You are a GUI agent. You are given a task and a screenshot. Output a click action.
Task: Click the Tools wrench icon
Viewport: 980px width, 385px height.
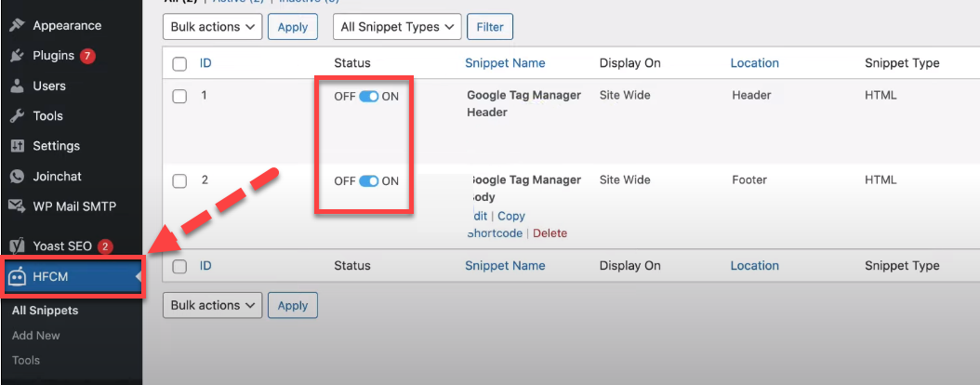pos(18,115)
